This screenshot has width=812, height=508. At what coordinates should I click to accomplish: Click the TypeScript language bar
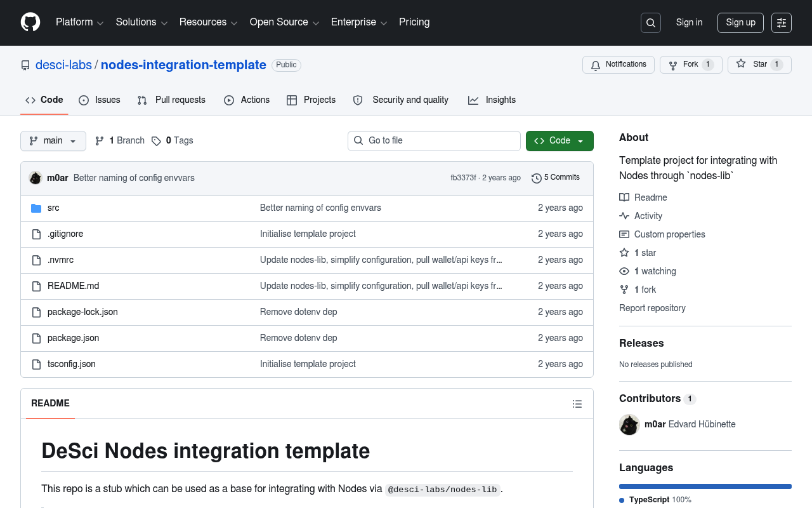coord(705,486)
